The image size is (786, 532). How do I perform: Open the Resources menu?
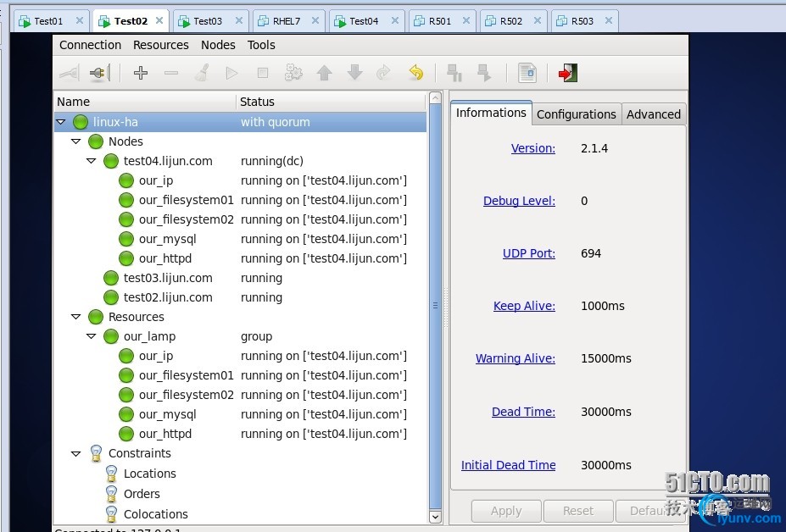click(x=160, y=45)
